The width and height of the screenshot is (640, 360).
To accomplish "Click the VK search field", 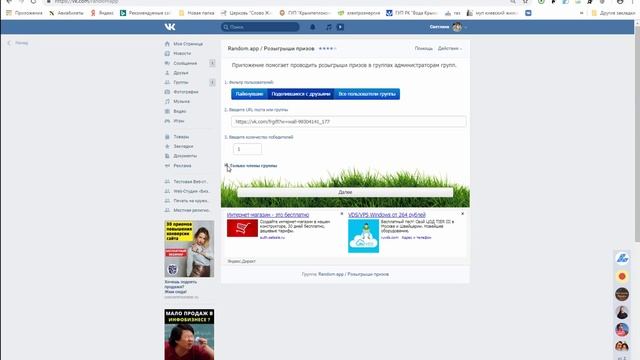I will 260,27.
